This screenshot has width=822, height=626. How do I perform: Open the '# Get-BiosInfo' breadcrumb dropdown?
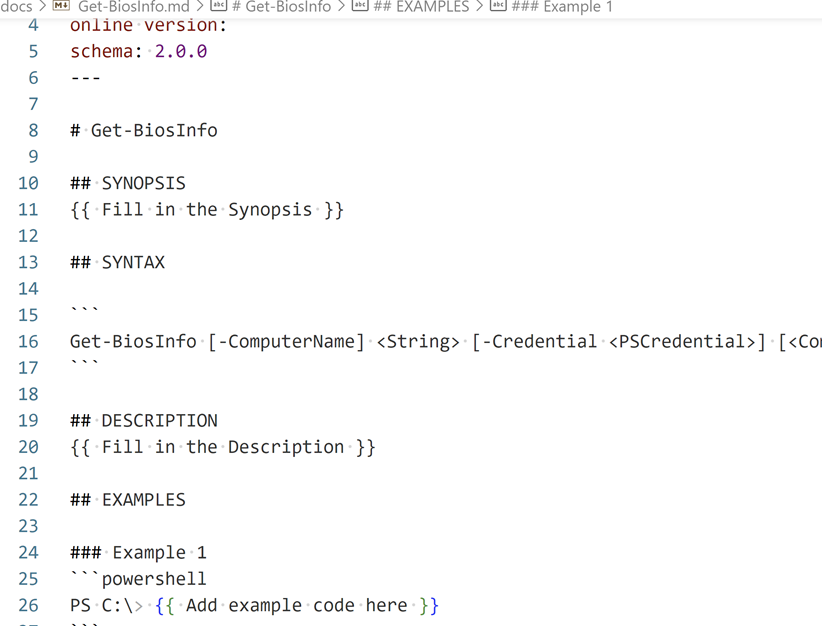tap(281, 6)
